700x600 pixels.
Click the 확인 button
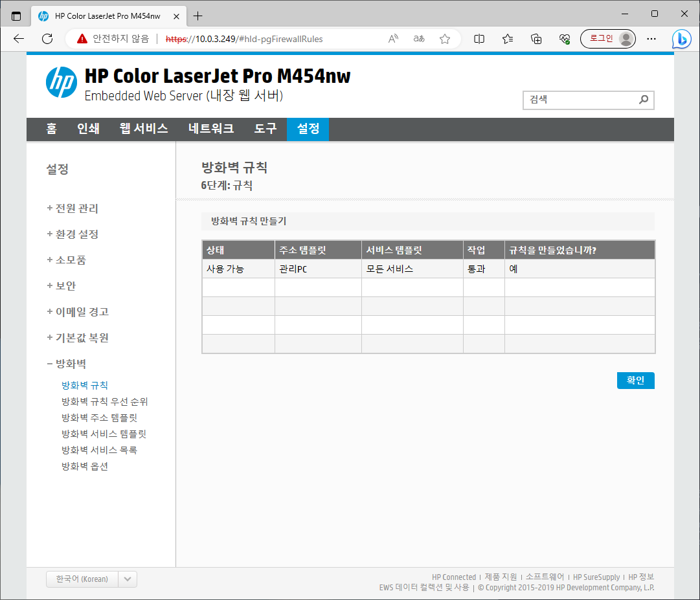tap(636, 381)
